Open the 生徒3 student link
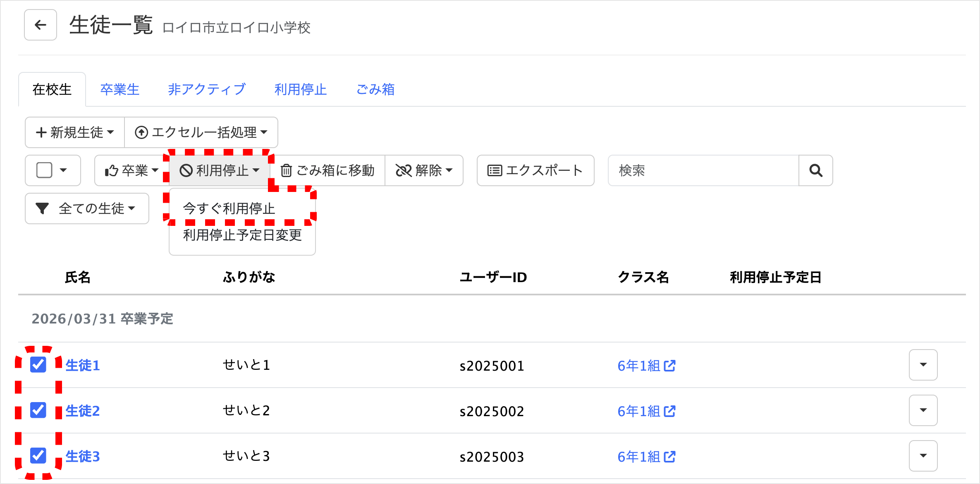980x484 pixels. (x=83, y=456)
